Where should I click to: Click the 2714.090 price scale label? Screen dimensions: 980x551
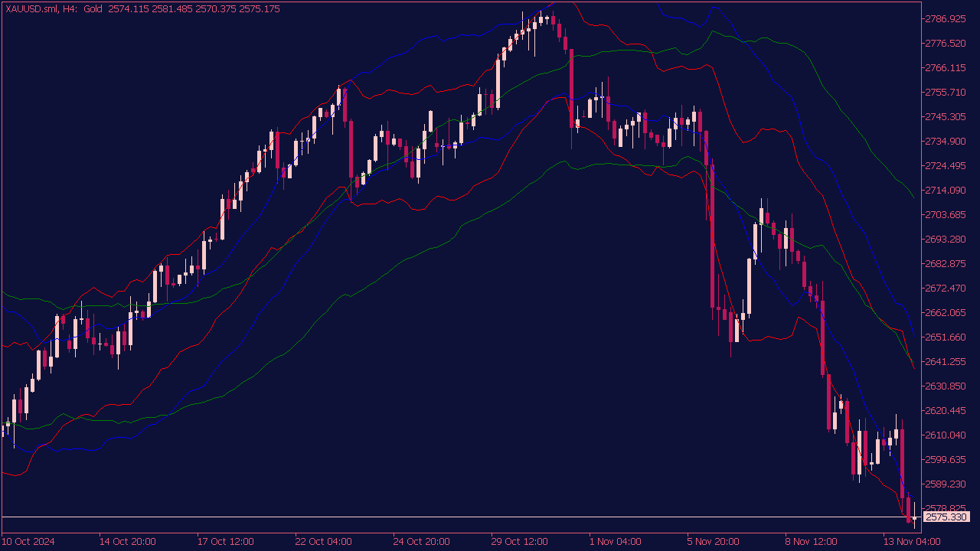click(x=947, y=190)
